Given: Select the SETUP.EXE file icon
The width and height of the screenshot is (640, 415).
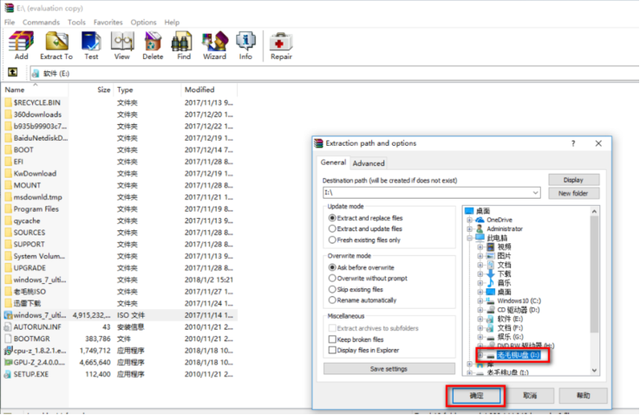Looking at the screenshot, I should [x=8, y=374].
